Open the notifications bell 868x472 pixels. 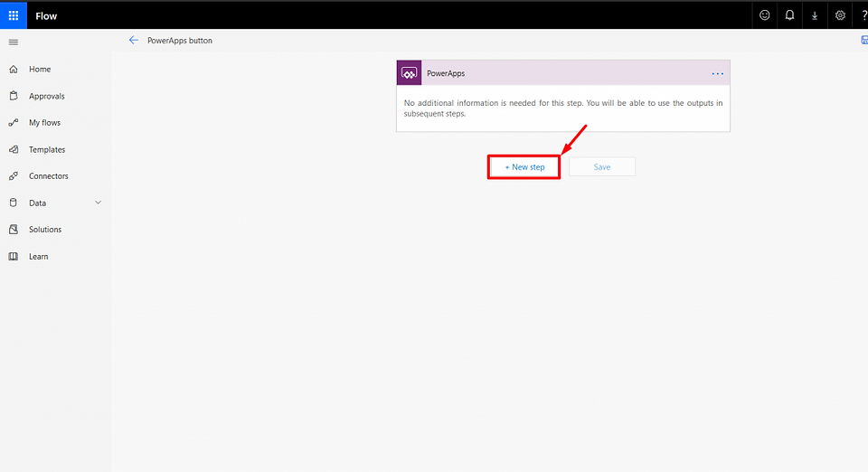click(789, 15)
